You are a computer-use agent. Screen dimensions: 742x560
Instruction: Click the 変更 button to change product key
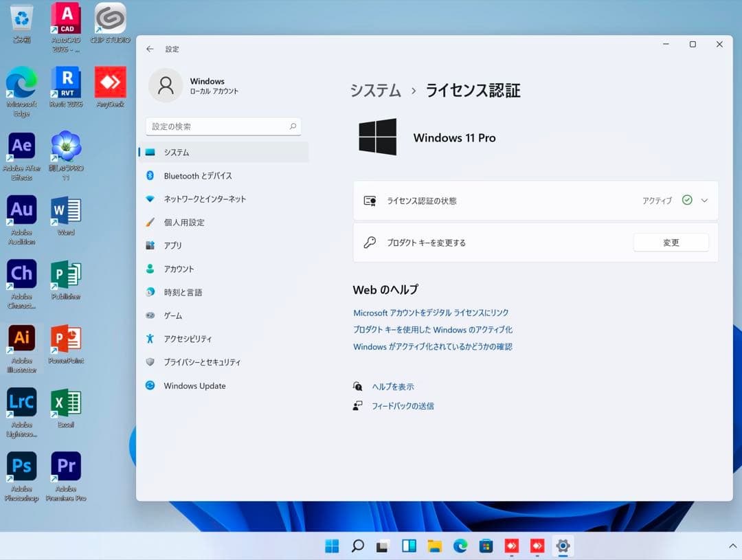coord(671,242)
